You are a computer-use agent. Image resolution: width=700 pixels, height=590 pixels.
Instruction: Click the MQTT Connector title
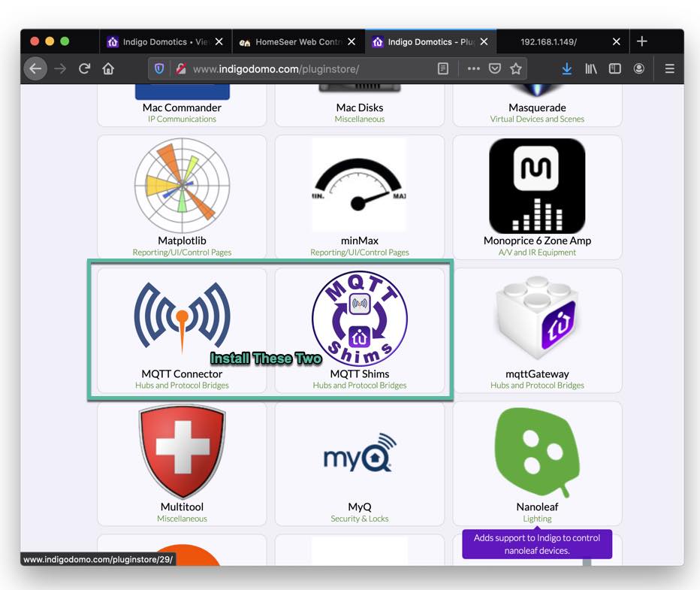(183, 374)
